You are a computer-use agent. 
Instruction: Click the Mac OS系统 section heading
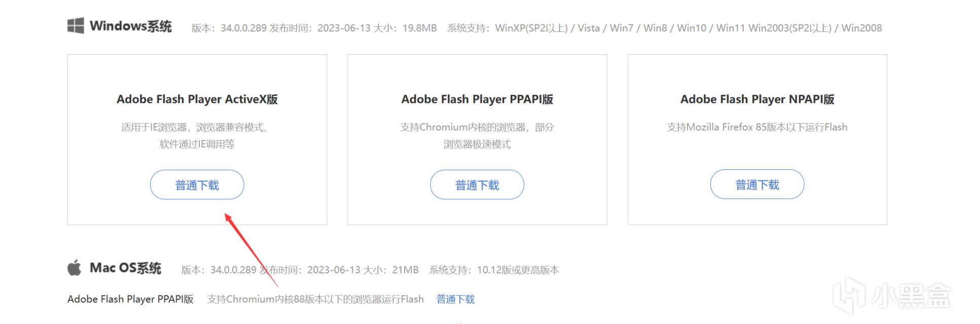coord(125,268)
